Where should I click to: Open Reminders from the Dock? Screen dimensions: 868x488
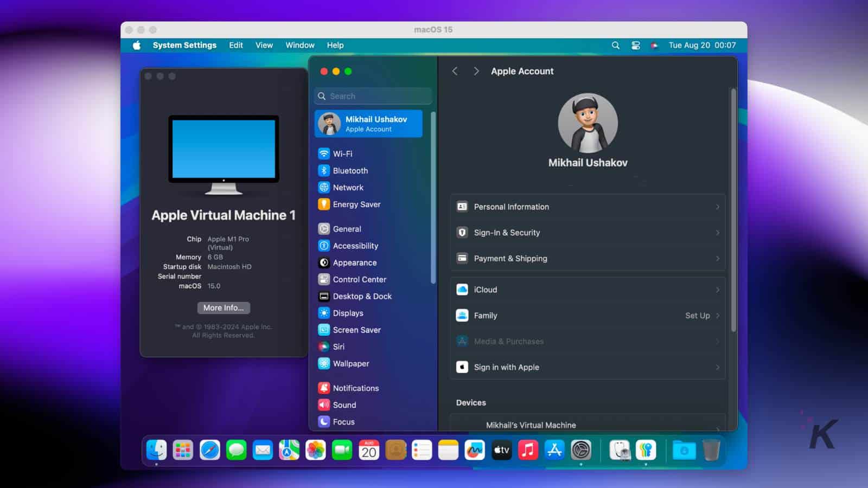coord(422,450)
